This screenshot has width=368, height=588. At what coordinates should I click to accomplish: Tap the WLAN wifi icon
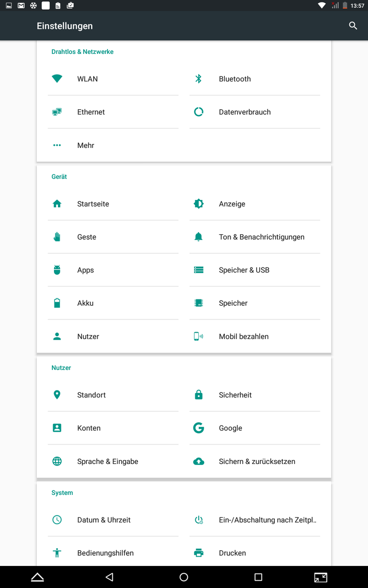57,79
